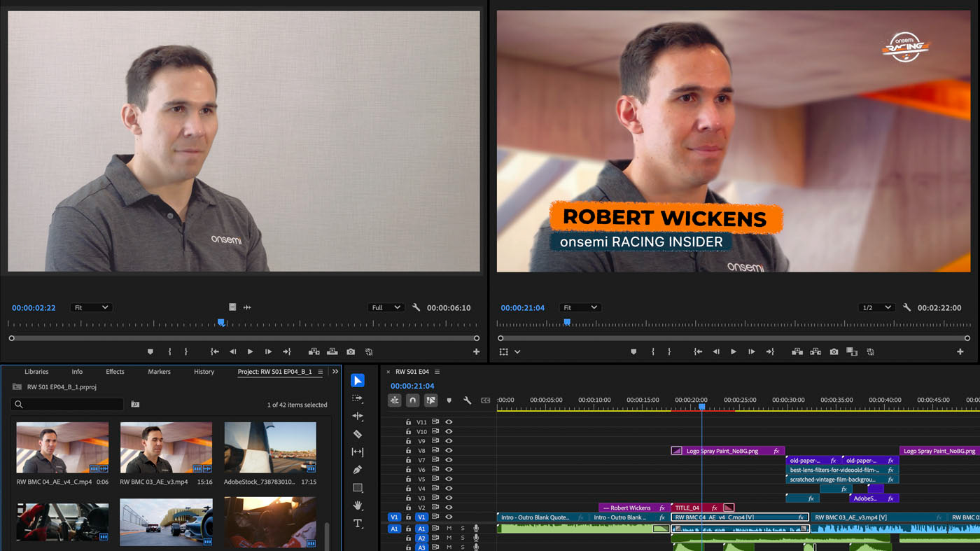Screen dimensions: 980x551
Task: Switch to the History tab
Action: point(204,372)
